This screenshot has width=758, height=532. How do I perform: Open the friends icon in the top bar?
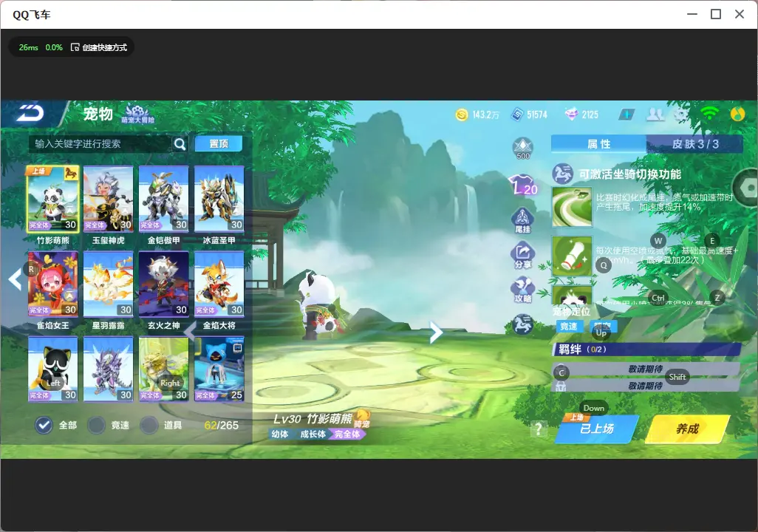click(655, 114)
